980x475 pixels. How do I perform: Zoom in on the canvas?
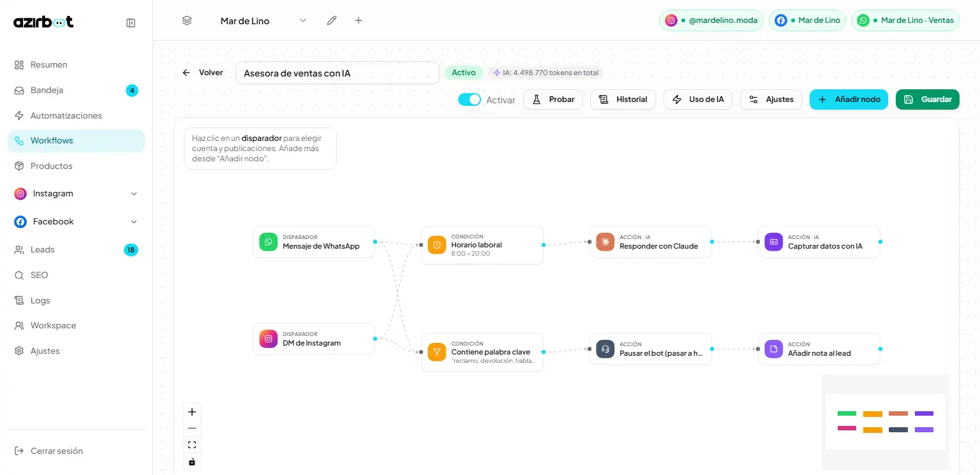coord(192,412)
